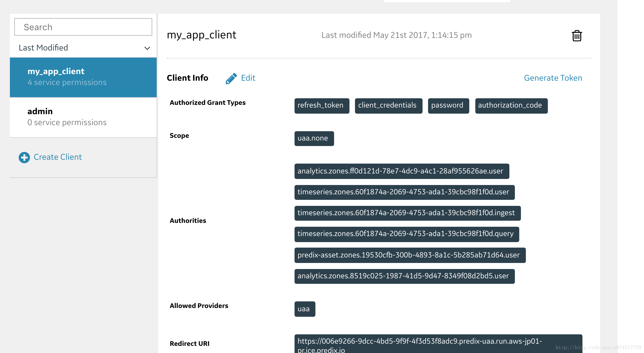The image size is (644, 353).
Task: Click the predix-asset authorities tag
Action: click(409, 255)
